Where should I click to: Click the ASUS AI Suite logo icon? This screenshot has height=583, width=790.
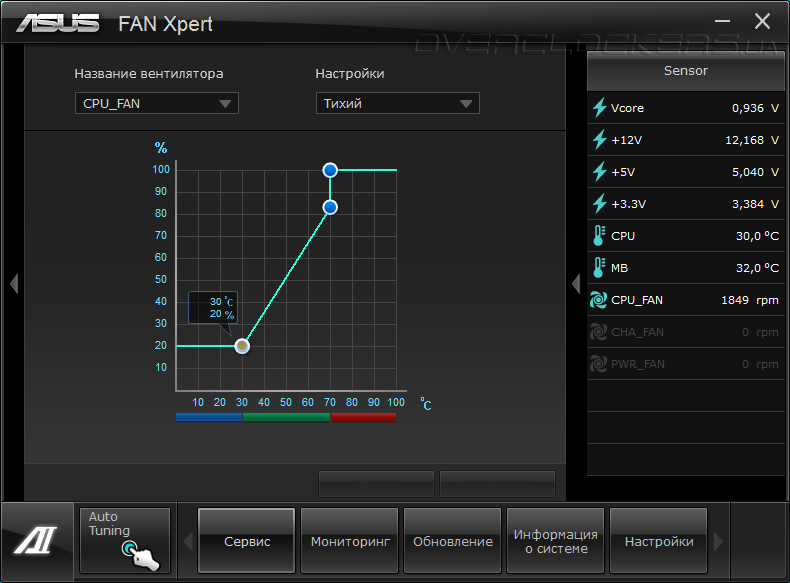coord(36,540)
